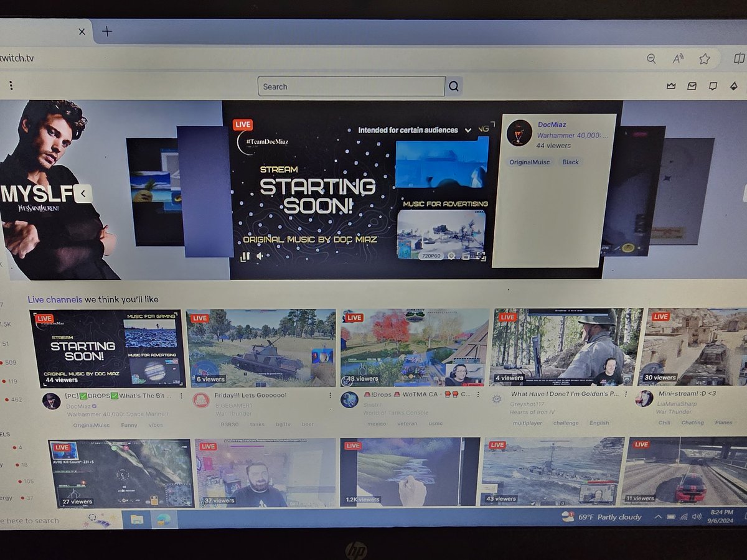Activate browser Read Aloud icon
Image resolution: width=747 pixels, height=560 pixels.
[x=678, y=58]
